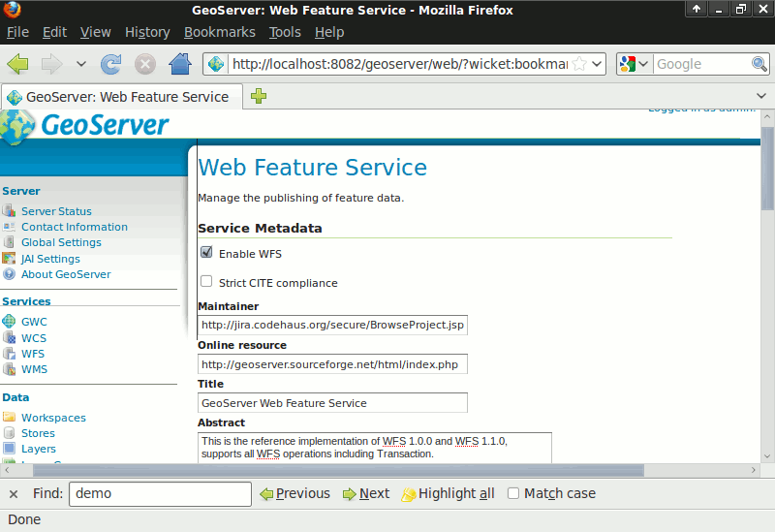Image resolution: width=775 pixels, height=532 pixels.
Task: Go back with the green arrow
Action: 18,64
